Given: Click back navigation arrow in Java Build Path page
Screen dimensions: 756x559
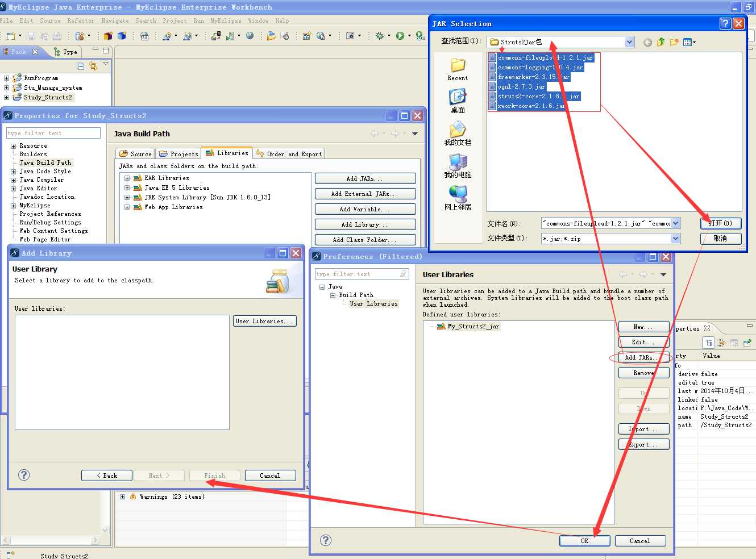Looking at the screenshot, I should click(x=374, y=134).
